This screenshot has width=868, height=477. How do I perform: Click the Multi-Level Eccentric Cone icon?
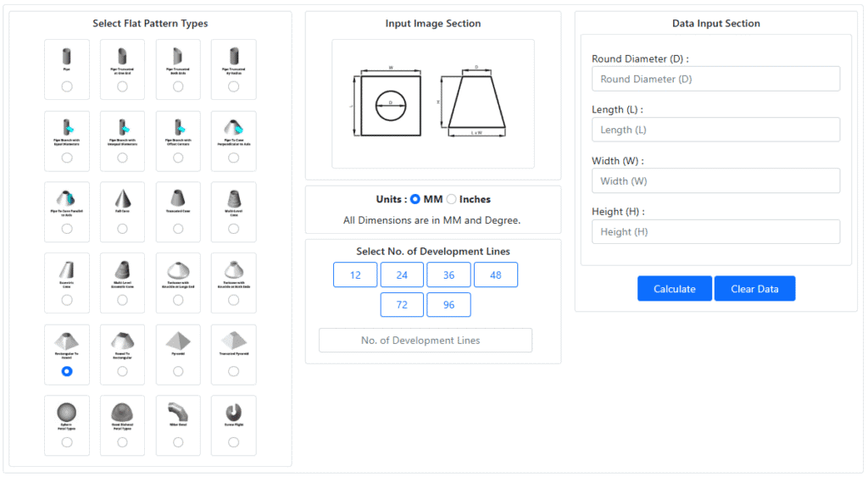pyautogui.click(x=122, y=269)
